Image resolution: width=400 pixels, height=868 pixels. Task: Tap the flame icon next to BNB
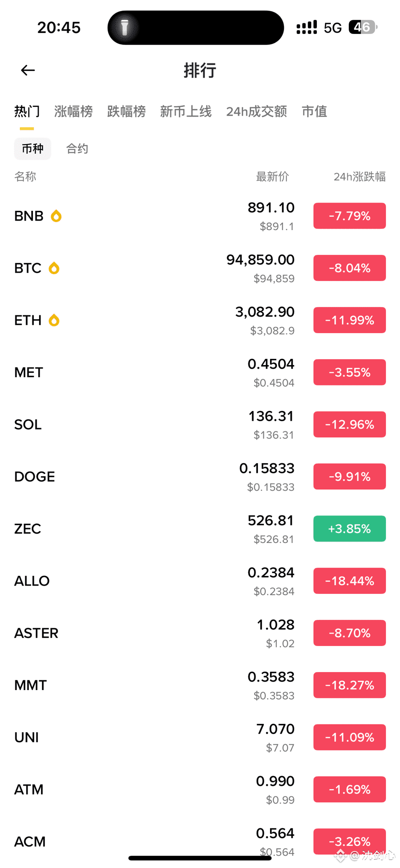coord(56,216)
